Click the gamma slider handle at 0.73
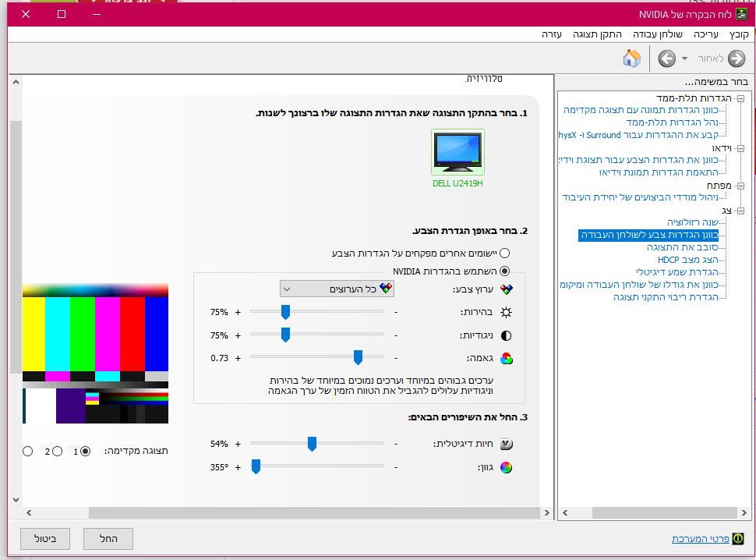The image size is (756, 560). pyautogui.click(x=358, y=357)
